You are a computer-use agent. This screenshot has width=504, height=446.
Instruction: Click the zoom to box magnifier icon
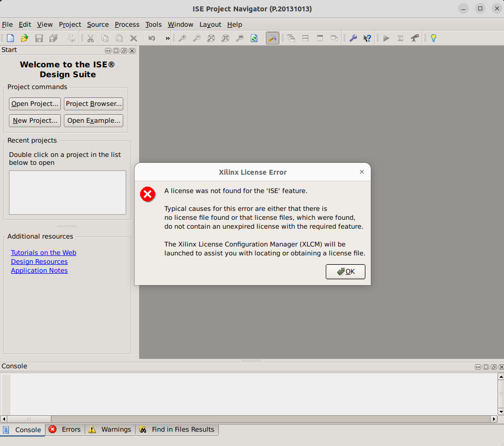coord(240,38)
